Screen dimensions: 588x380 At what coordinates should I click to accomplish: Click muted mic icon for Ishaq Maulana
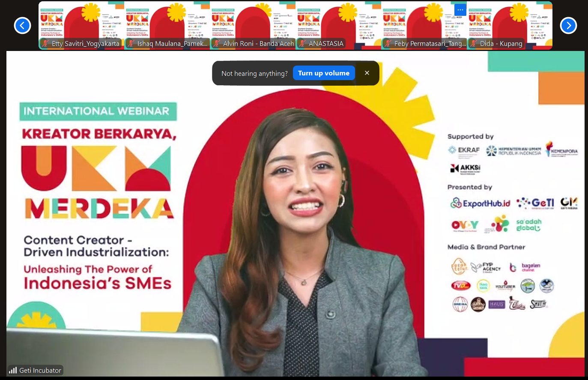[130, 43]
